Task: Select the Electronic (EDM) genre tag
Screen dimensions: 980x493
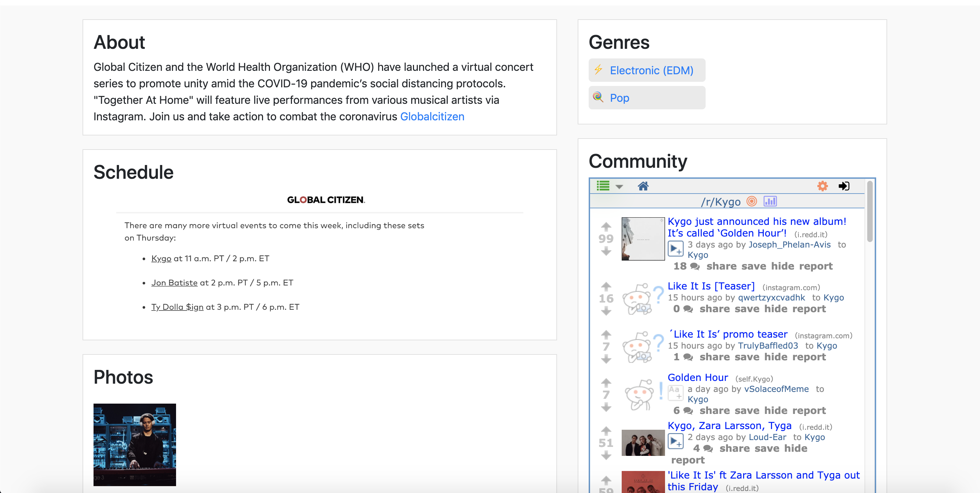Action: tap(647, 70)
